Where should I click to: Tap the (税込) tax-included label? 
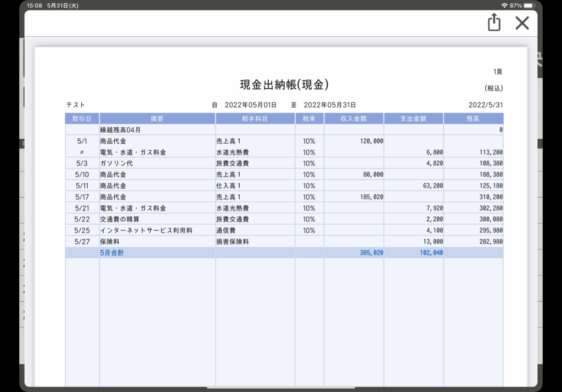click(x=493, y=88)
